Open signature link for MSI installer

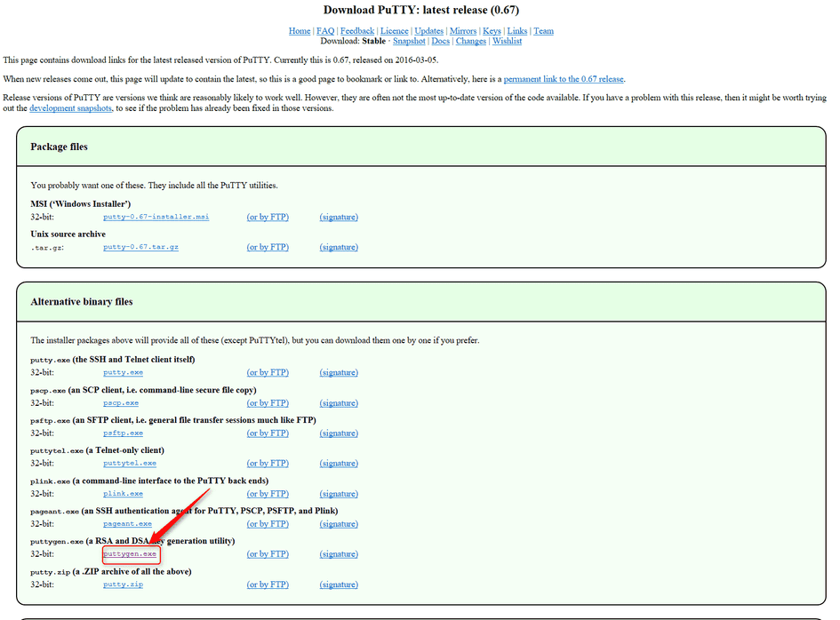pyautogui.click(x=339, y=217)
